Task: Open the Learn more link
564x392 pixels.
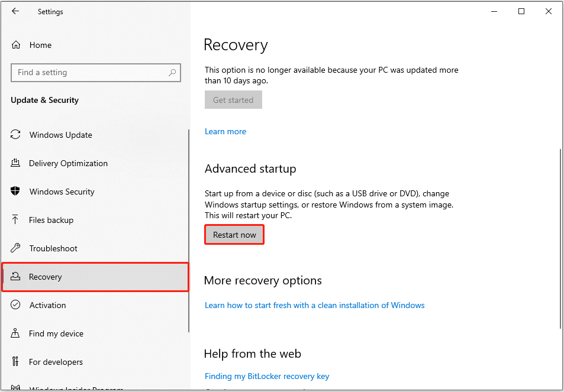Action: point(225,131)
